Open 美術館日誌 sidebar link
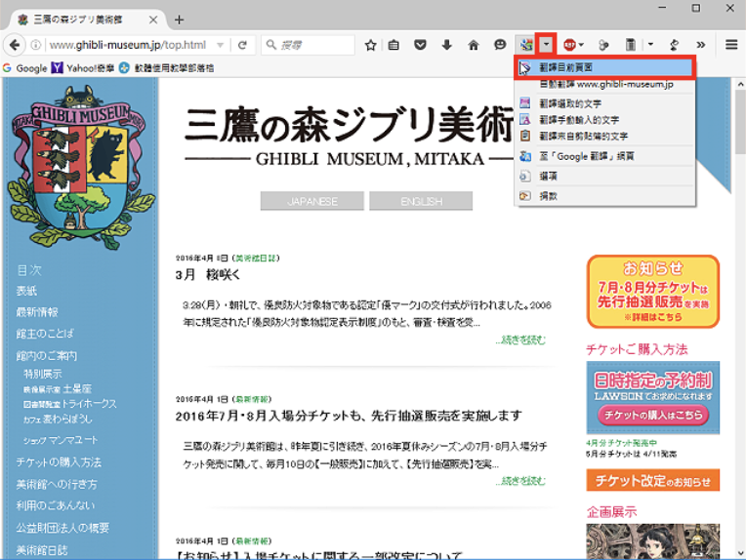The width and height of the screenshot is (746, 560). point(42,550)
